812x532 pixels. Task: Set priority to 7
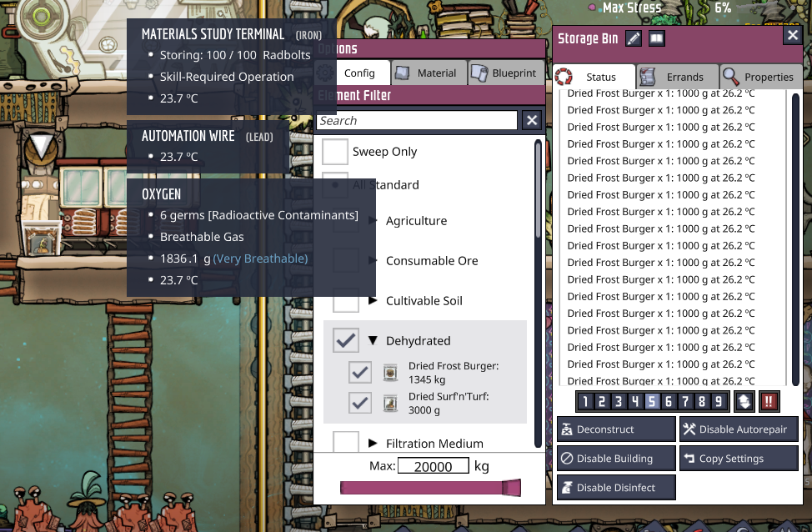(x=685, y=401)
